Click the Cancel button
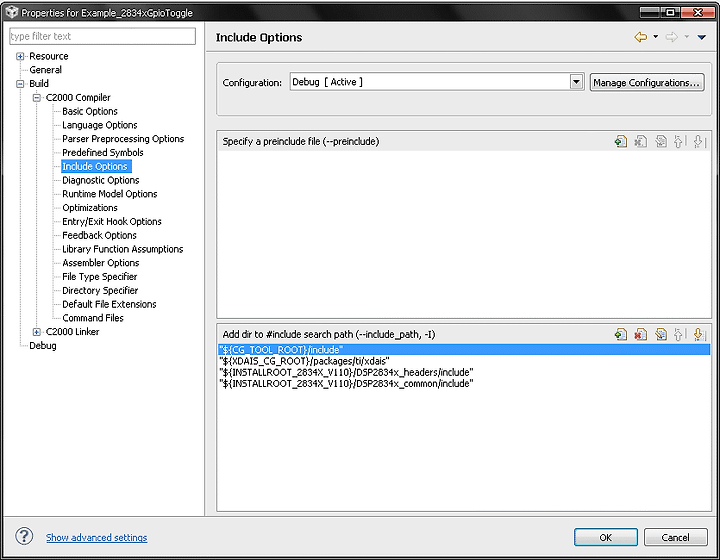 tap(675, 537)
